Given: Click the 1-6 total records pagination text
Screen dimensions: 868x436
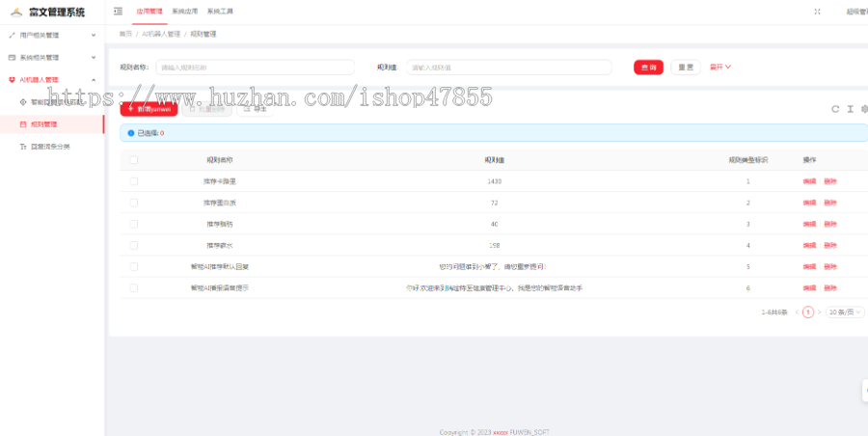Looking at the screenshot, I should click(x=774, y=312).
